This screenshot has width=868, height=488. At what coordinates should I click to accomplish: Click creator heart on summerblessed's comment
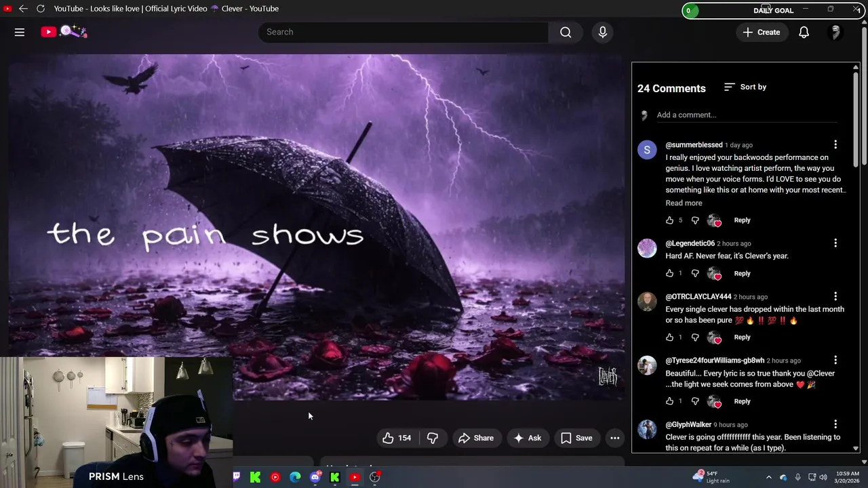pyautogui.click(x=714, y=220)
